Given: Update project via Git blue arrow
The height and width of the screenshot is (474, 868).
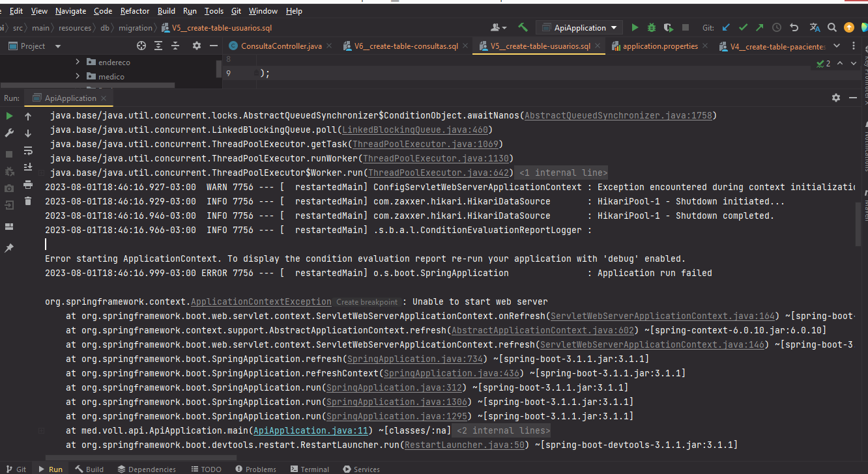Looking at the screenshot, I should click(x=726, y=28).
